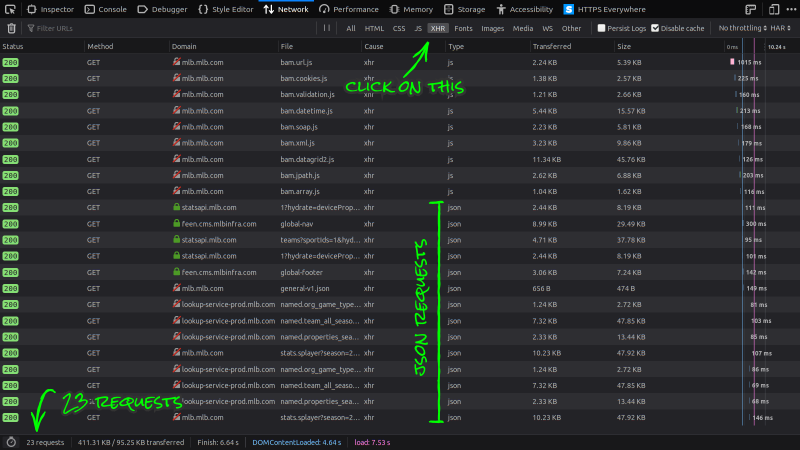Filter requests by Other
Image resolution: width=800 pixels, height=450 pixels.
(x=571, y=28)
